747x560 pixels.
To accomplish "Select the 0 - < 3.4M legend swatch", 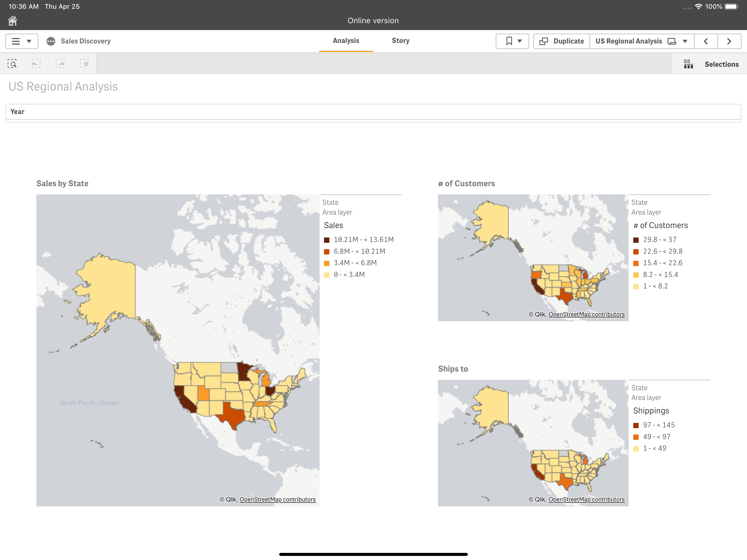I will click(326, 275).
